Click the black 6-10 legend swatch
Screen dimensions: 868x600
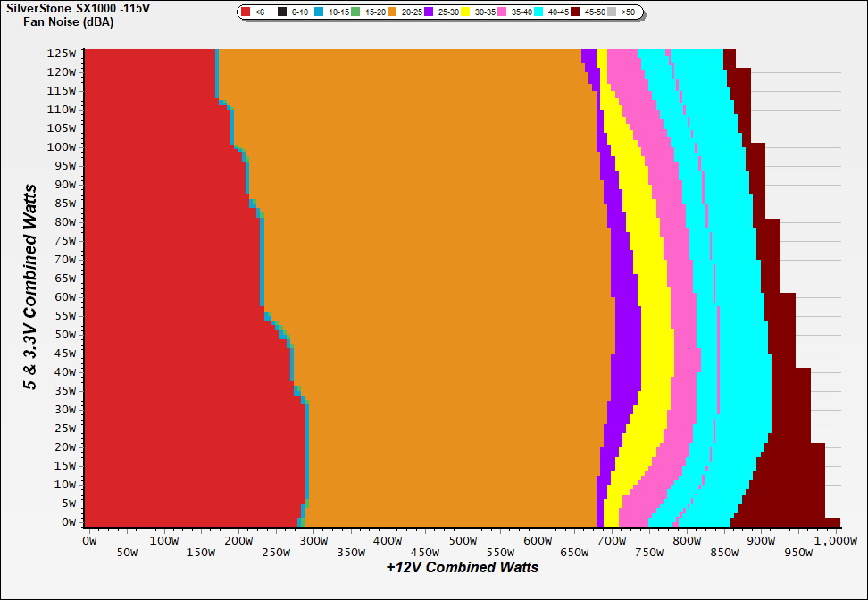[x=283, y=12]
